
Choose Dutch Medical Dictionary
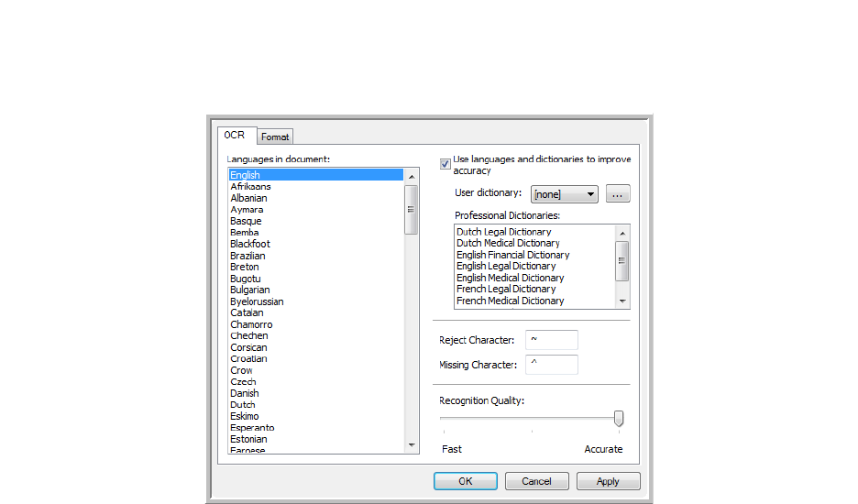535,244
